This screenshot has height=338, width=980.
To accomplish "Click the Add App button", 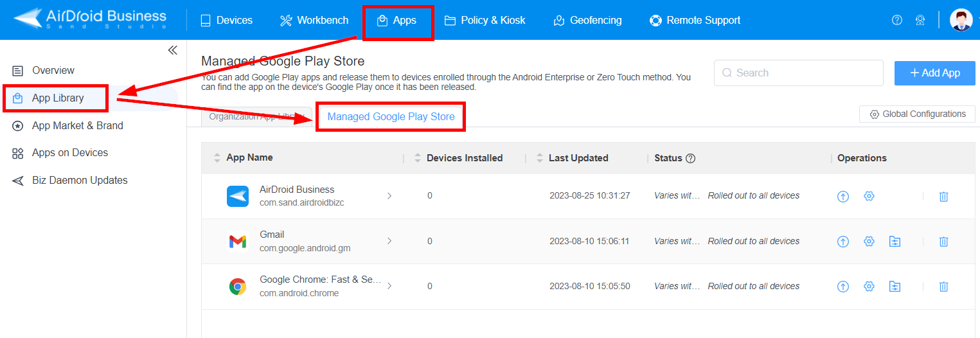I will (934, 73).
